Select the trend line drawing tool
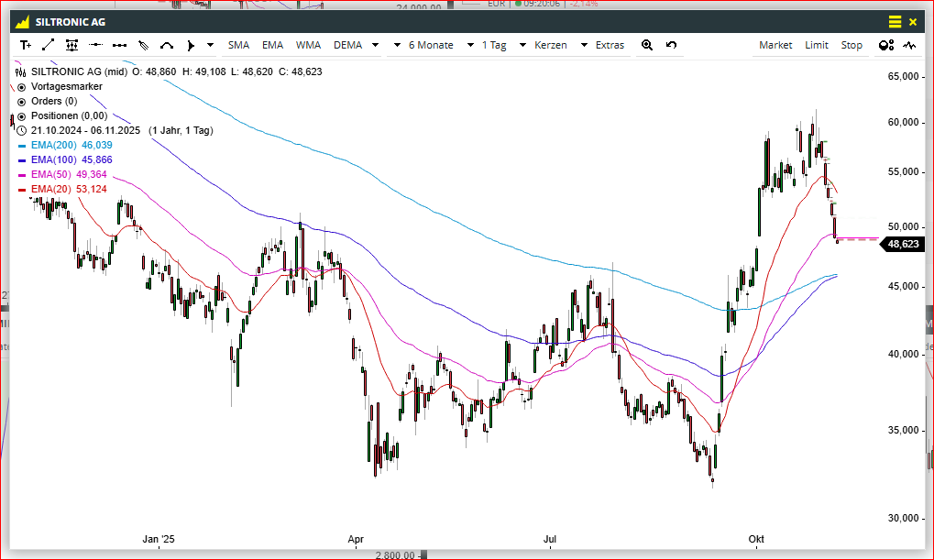934x560 pixels. [x=49, y=45]
